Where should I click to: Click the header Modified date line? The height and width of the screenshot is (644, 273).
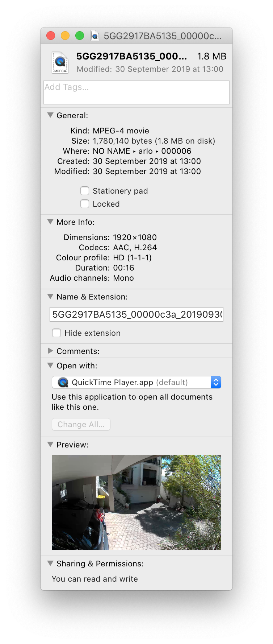[150, 69]
